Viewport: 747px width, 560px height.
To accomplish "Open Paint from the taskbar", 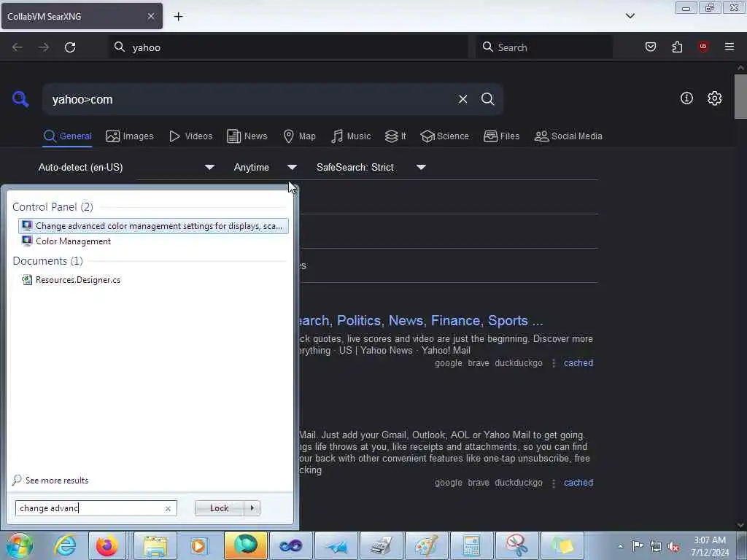I will [x=426, y=545].
